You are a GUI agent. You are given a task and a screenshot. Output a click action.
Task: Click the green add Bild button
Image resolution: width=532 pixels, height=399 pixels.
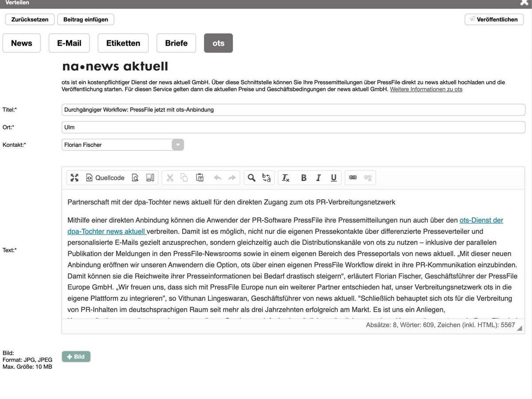pyautogui.click(x=76, y=356)
